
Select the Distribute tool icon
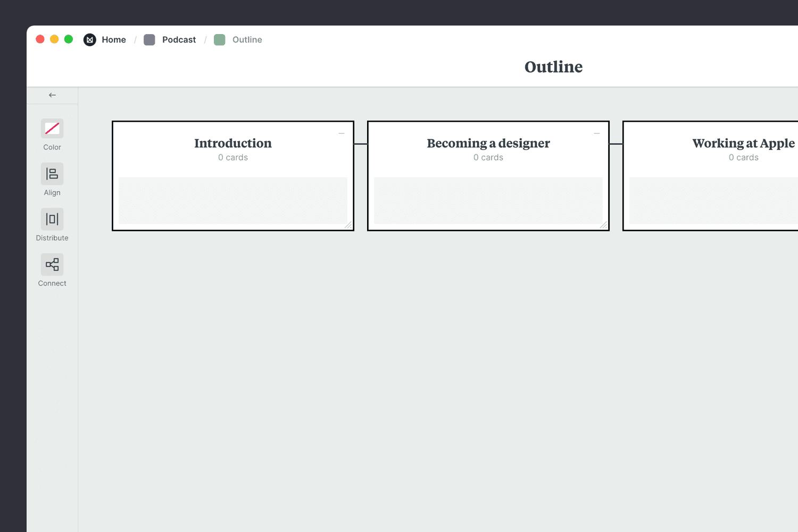pos(52,219)
